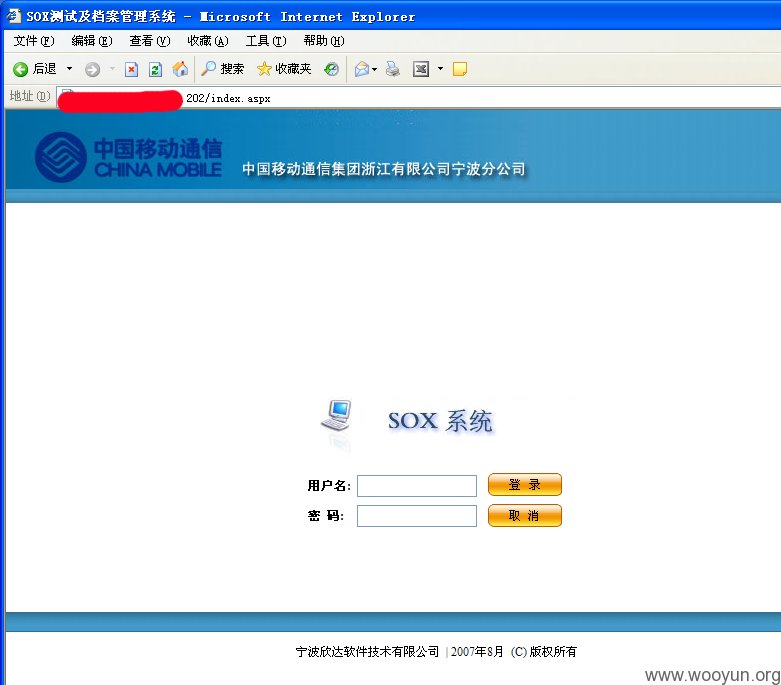This screenshot has height=685, width=781.
Task: Open the Forward history dropdown arrow
Action: 113,69
